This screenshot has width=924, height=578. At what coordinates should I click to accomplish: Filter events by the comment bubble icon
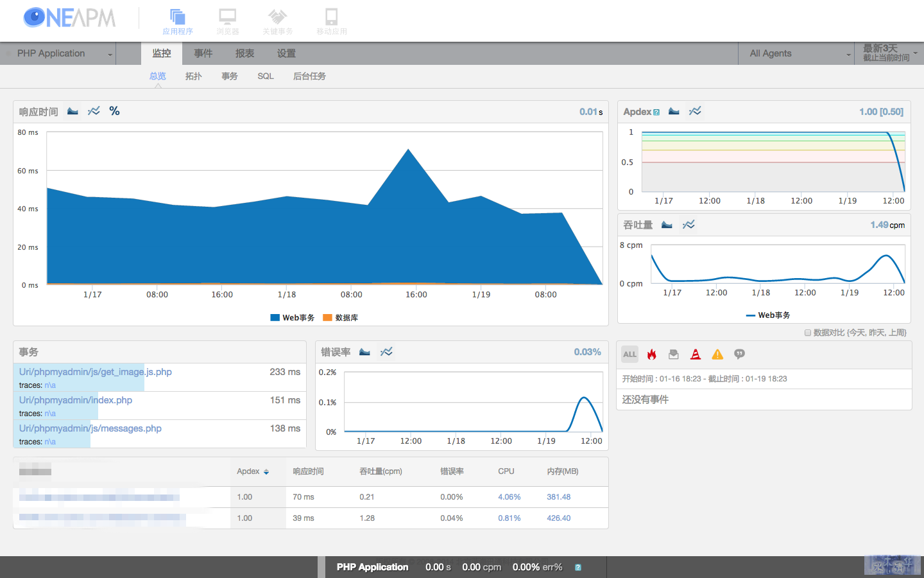(x=739, y=354)
